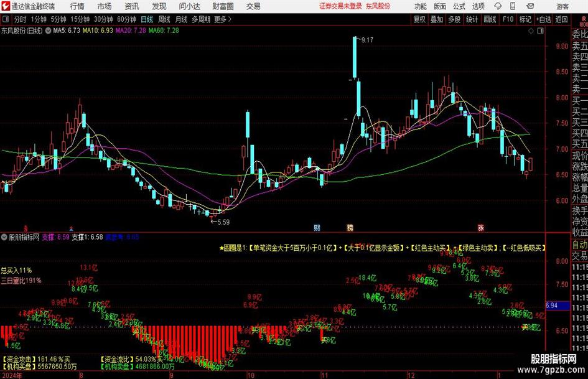Expand the 股朋指标网 sub-indicator dropdown
588x379 pixels.
[x=4, y=237]
